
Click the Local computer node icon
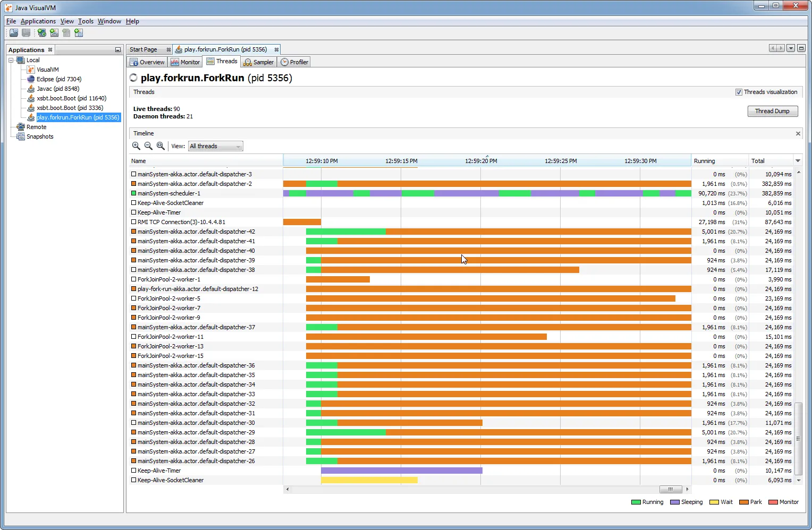[21, 60]
